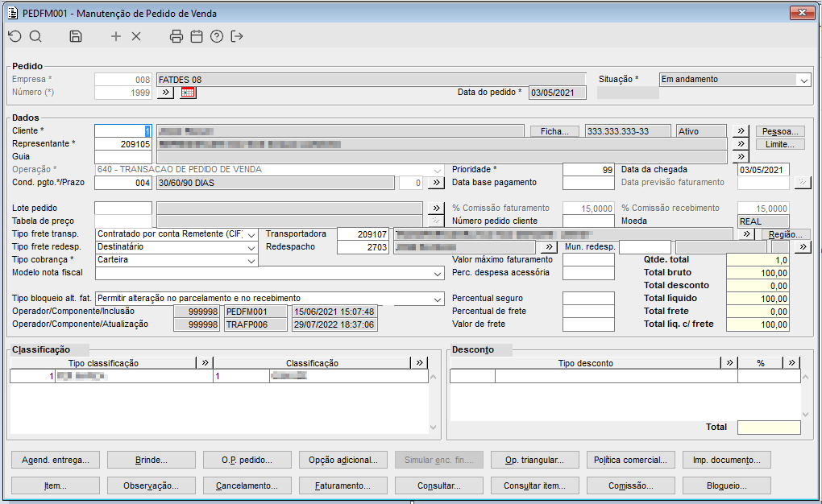Click the search magnifier icon
Image resolution: width=822 pixels, height=504 pixels.
tap(35, 36)
